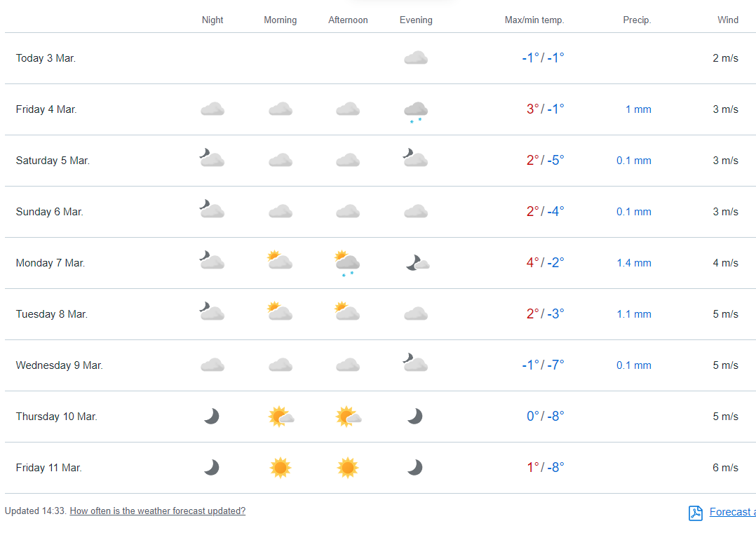Click Thursday 10 Mar. night moon icon

pos(212,417)
